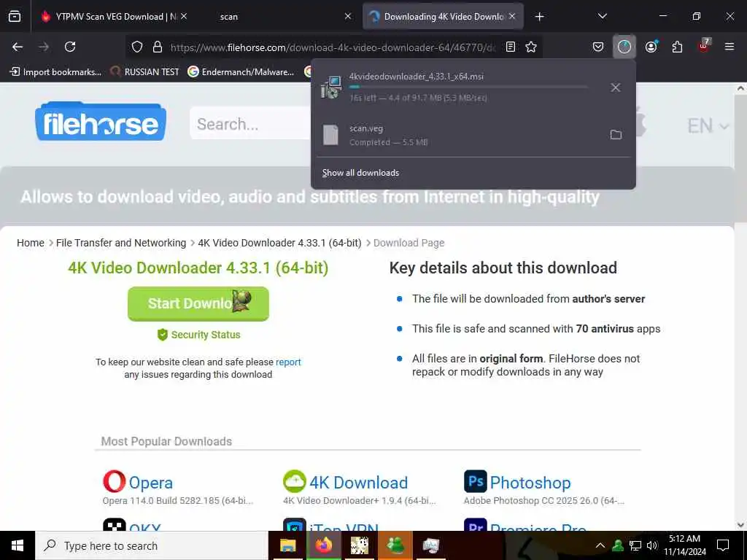The width and height of the screenshot is (747, 560).
Task: Toggle reader view icon
Action: [x=510, y=47]
